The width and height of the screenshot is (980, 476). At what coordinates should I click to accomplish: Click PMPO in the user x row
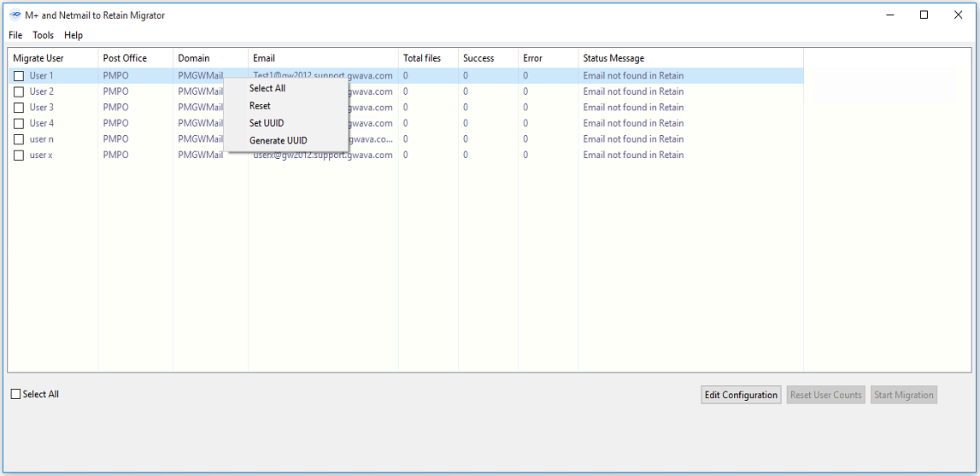pos(115,156)
